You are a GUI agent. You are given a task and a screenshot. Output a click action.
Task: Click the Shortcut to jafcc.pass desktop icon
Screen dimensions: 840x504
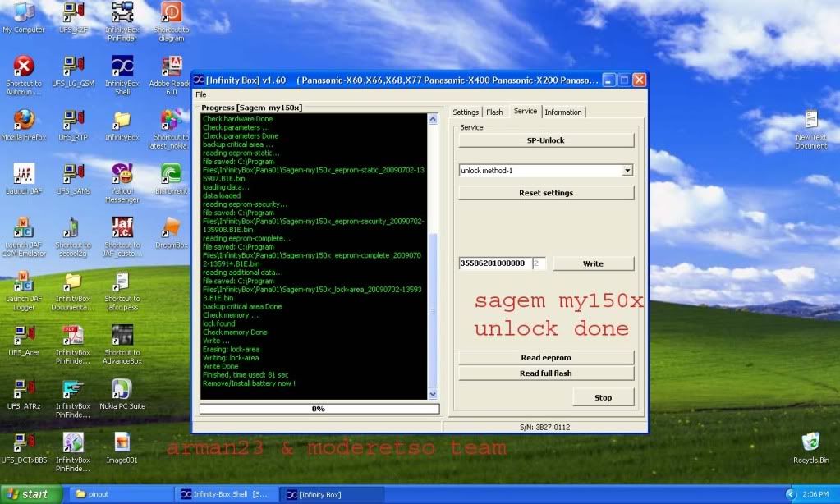pyautogui.click(x=122, y=291)
